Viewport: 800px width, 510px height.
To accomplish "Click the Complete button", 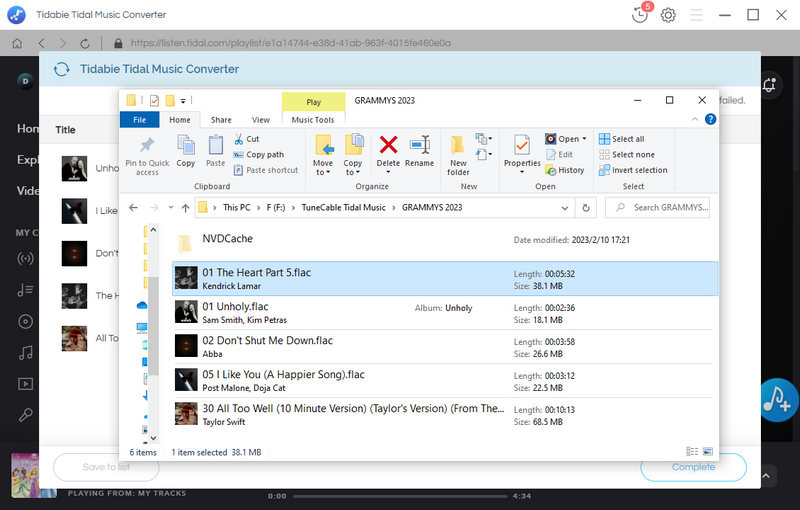I will click(x=693, y=467).
